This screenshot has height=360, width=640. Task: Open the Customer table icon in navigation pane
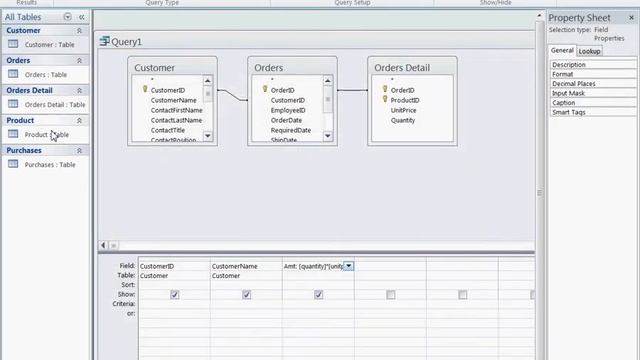pos(13,44)
